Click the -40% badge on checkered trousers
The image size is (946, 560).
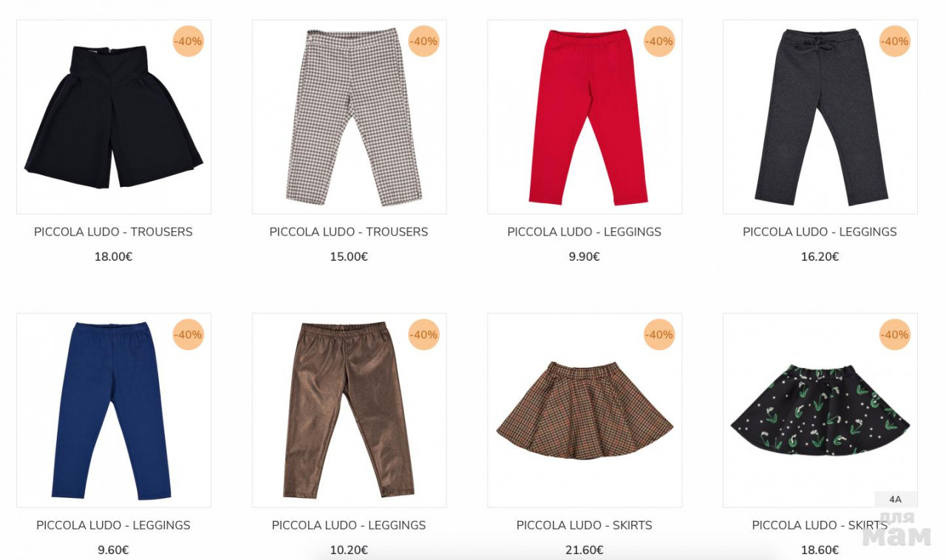(423, 41)
